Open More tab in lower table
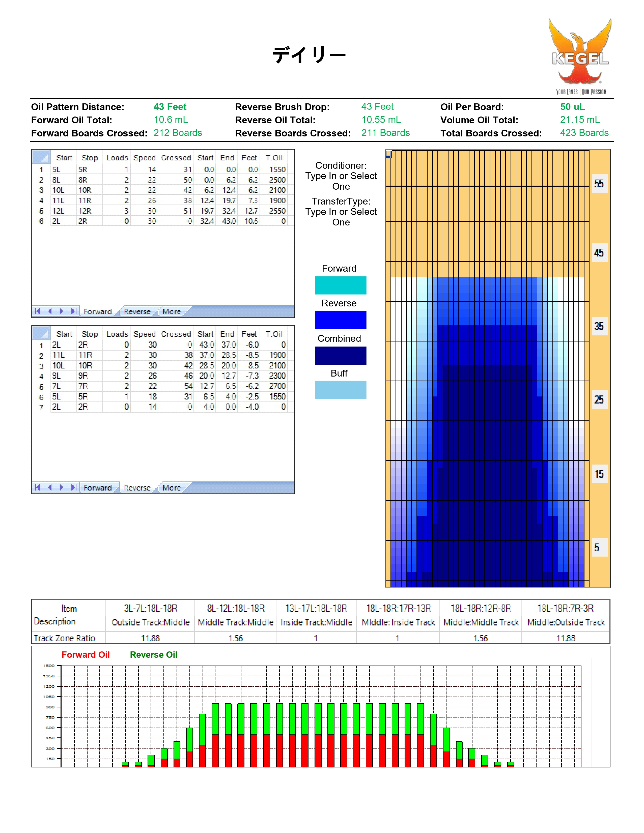Screen dimensions: 644x833 click(171, 488)
